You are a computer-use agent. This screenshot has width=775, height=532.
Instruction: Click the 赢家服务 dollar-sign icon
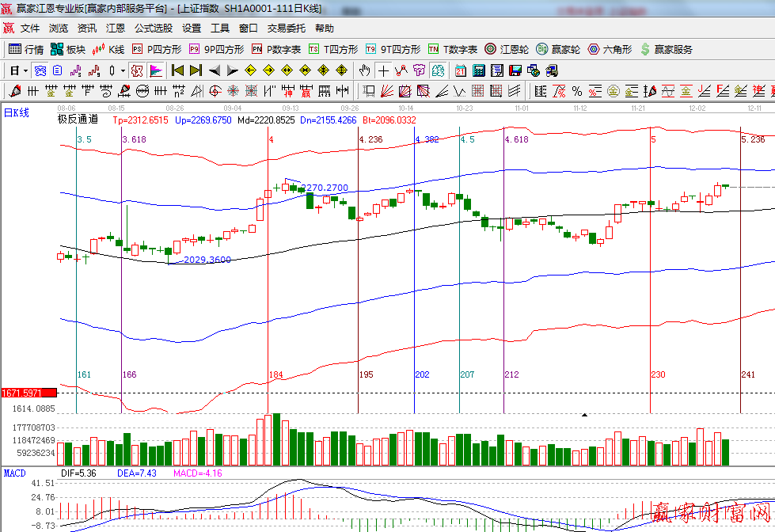point(645,49)
